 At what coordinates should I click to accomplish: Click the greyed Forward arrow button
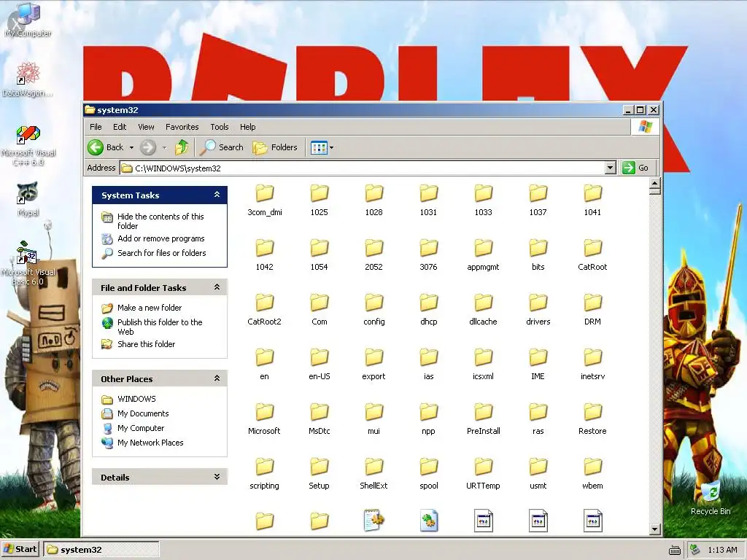tap(147, 147)
